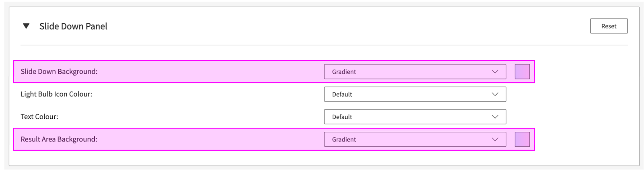This screenshot has width=644, height=172.
Task: Click the "Result Area Background:" label
Action: 59,139
